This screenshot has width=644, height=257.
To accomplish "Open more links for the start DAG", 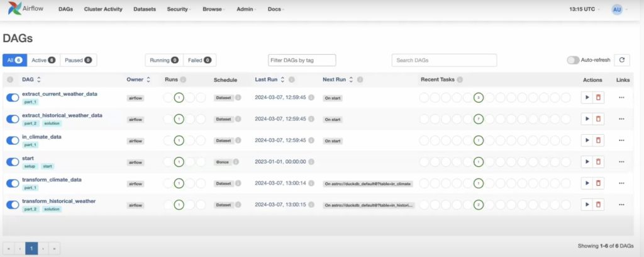I will tap(621, 161).
